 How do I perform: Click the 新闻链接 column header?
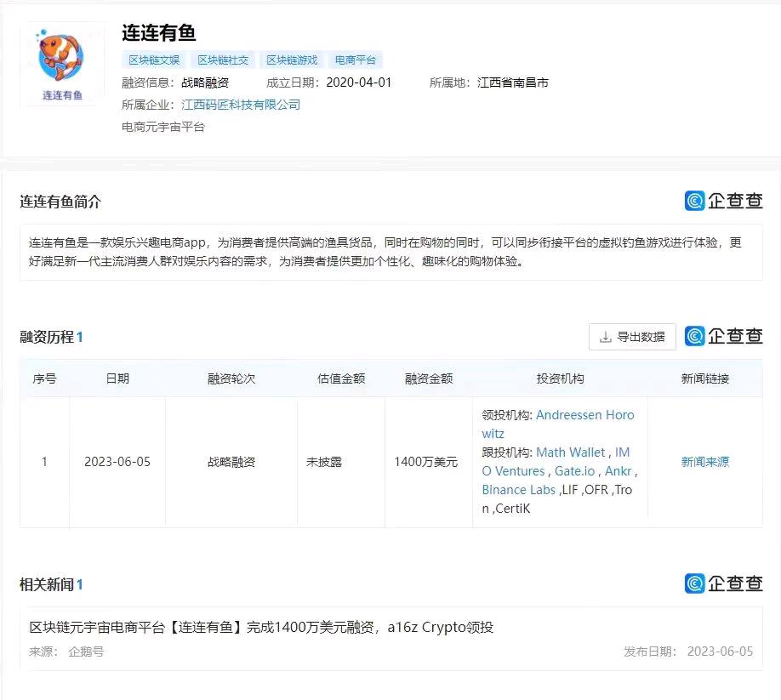click(x=704, y=378)
